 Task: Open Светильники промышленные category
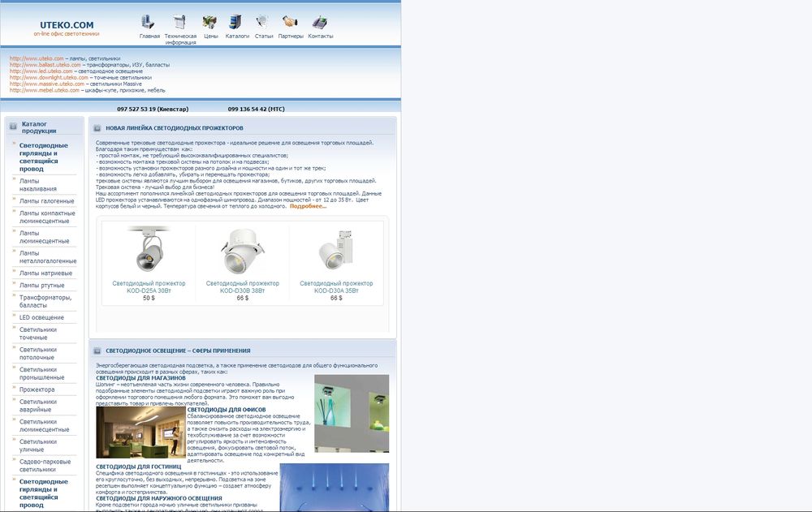coord(42,373)
